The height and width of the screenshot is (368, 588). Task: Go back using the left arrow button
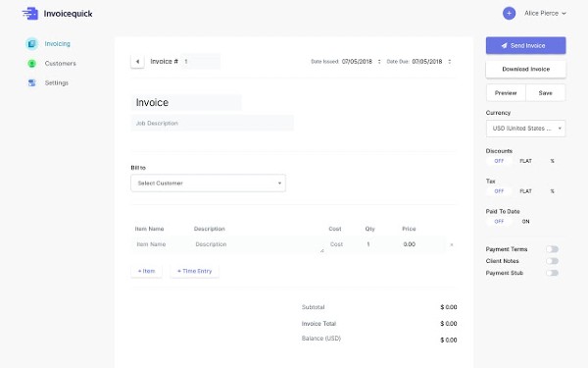tap(137, 62)
